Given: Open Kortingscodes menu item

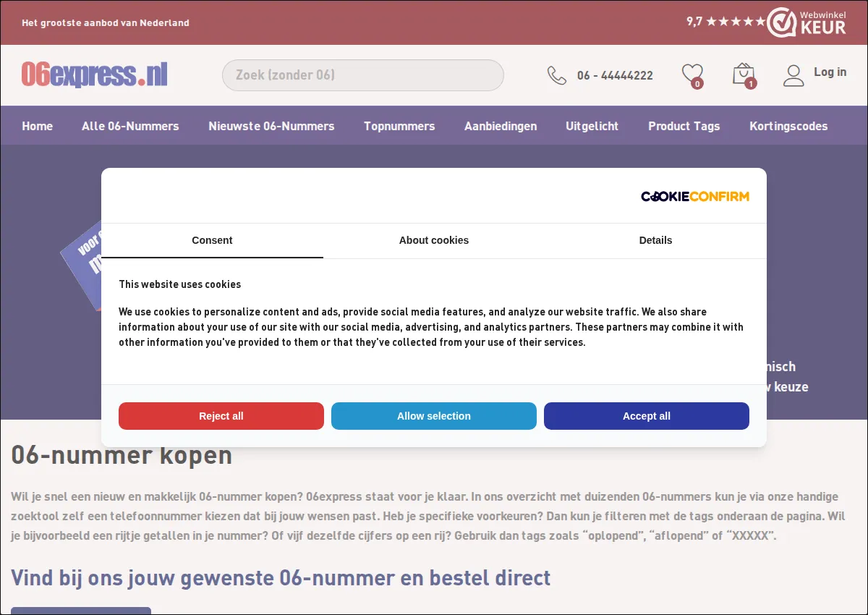Looking at the screenshot, I should pos(788,126).
